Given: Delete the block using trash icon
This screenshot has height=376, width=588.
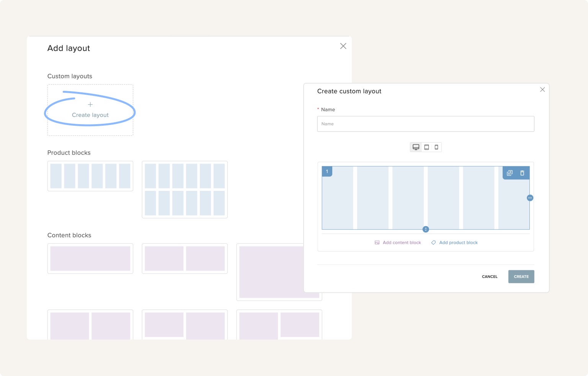Looking at the screenshot, I should click(522, 173).
